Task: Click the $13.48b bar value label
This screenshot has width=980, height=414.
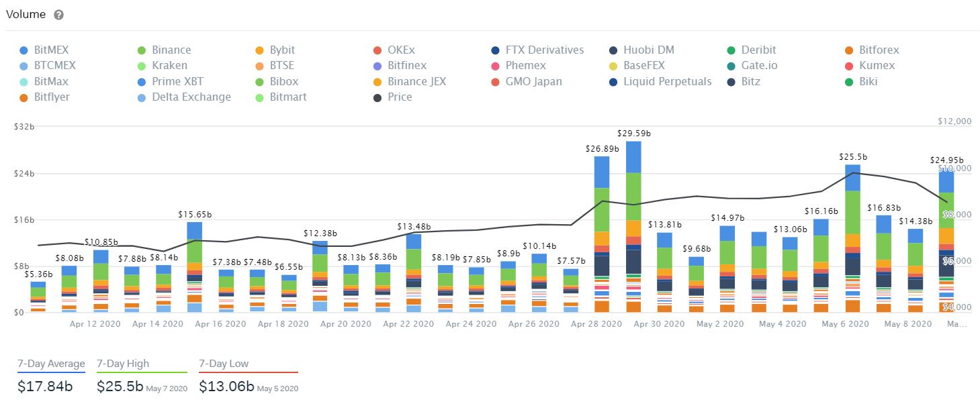Action: pos(414,227)
